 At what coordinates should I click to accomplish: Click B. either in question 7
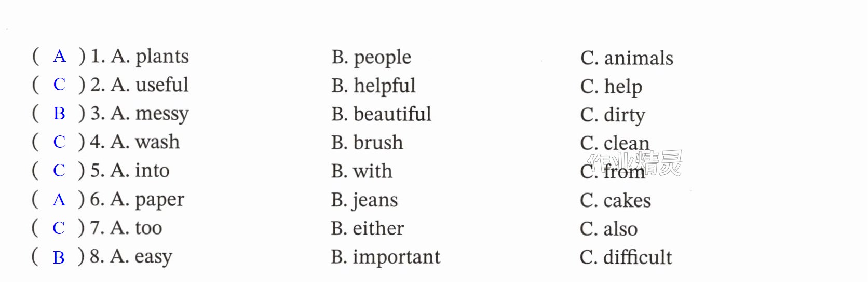click(x=367, y=228)
